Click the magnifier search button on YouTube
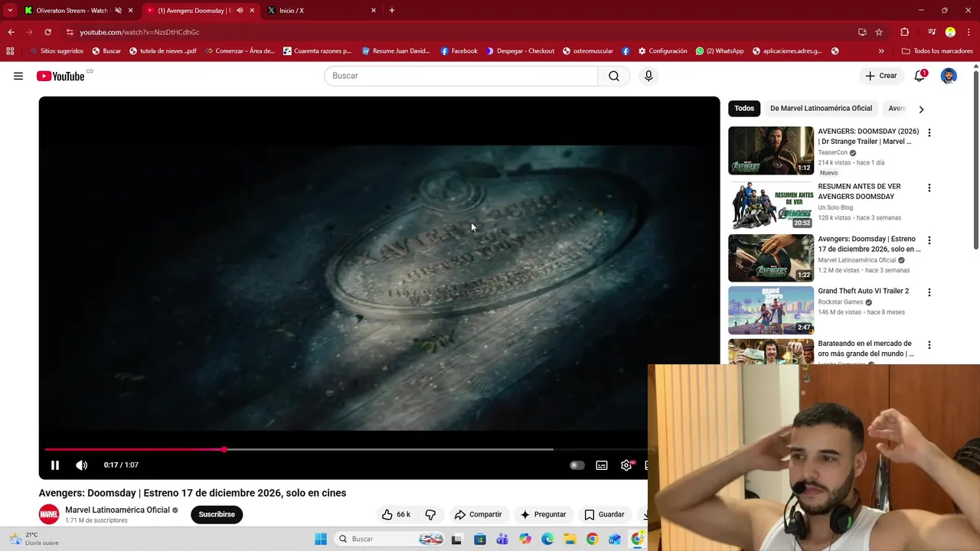 [614, 76]
